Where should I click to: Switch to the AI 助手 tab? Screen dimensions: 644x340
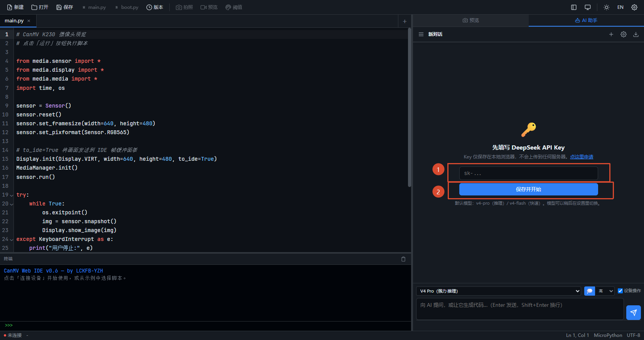586,20
